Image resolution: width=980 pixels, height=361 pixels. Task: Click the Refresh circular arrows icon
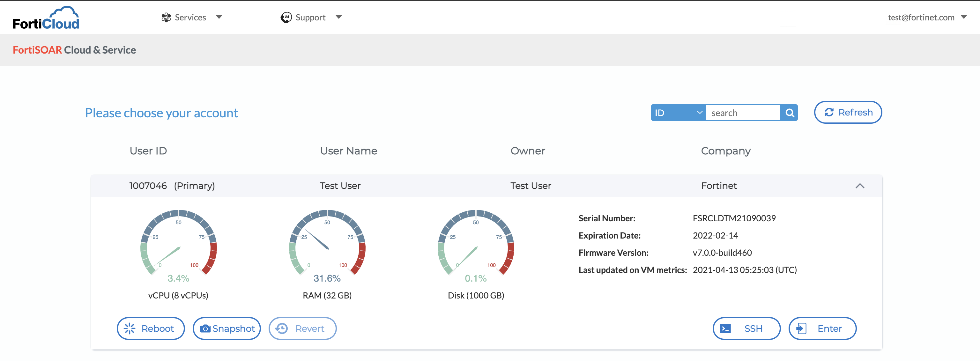click(829, 112)
